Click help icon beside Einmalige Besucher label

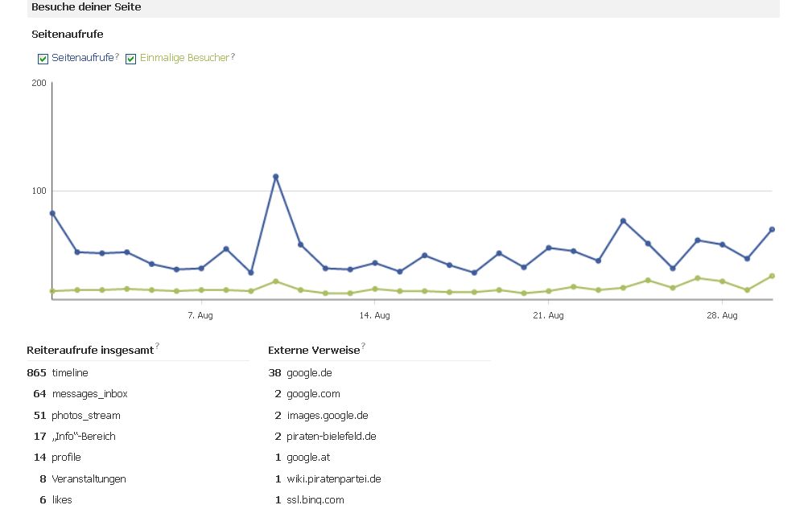(233, 56)
